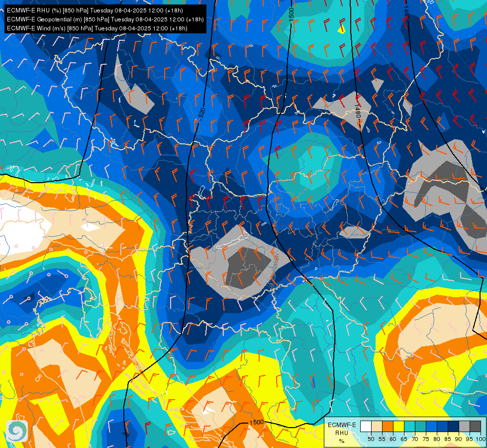This screenshot has height=448, width=487.
Task: Select the Wind (m/s) 850 hPa title line
Action: click(x=97, y=28)
